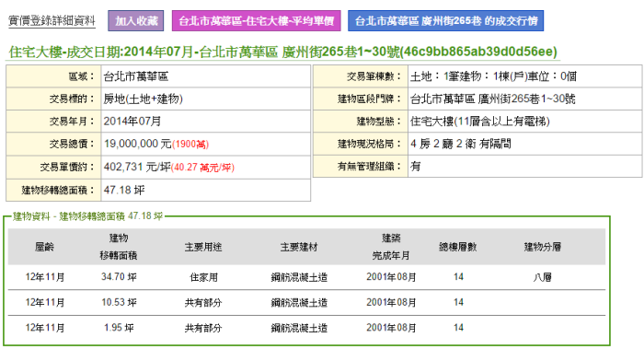The image size is (644, 349).
Task: Click the 建物資料 section legend title
Action: [87, 216]
